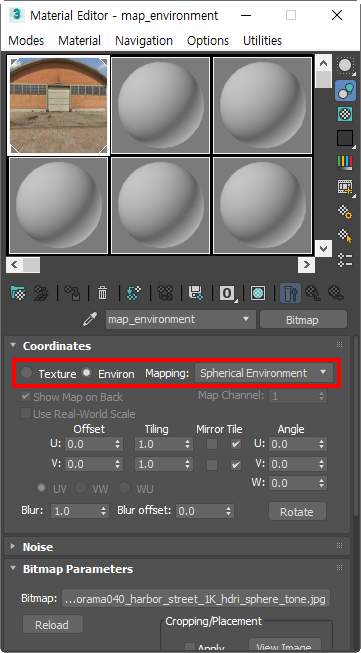Enable the U Mirror checkbox
361x653 pixels.
(x=212, y=444)
